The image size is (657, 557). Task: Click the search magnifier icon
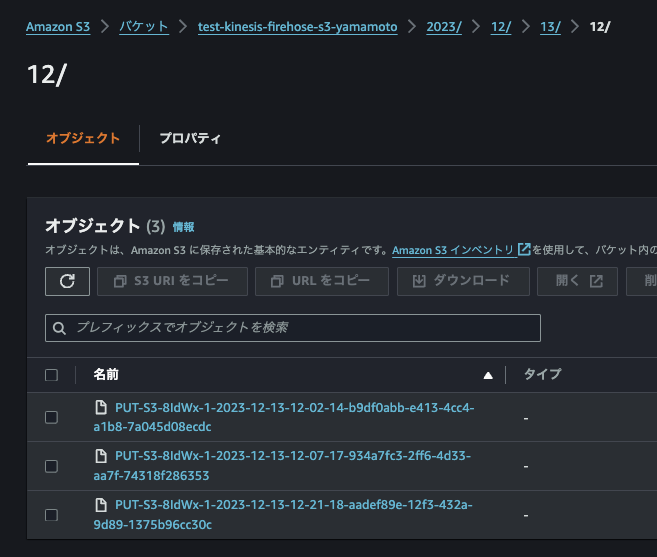click(59, 328)
